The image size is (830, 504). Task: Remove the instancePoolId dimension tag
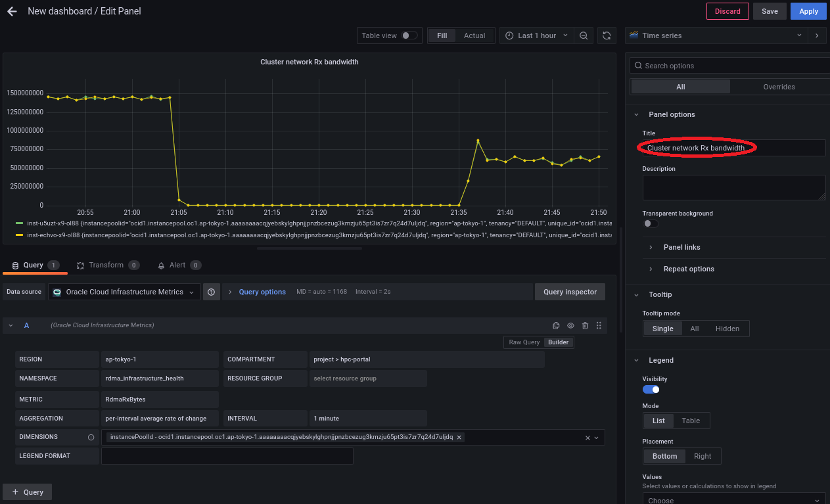coord(459,437)
